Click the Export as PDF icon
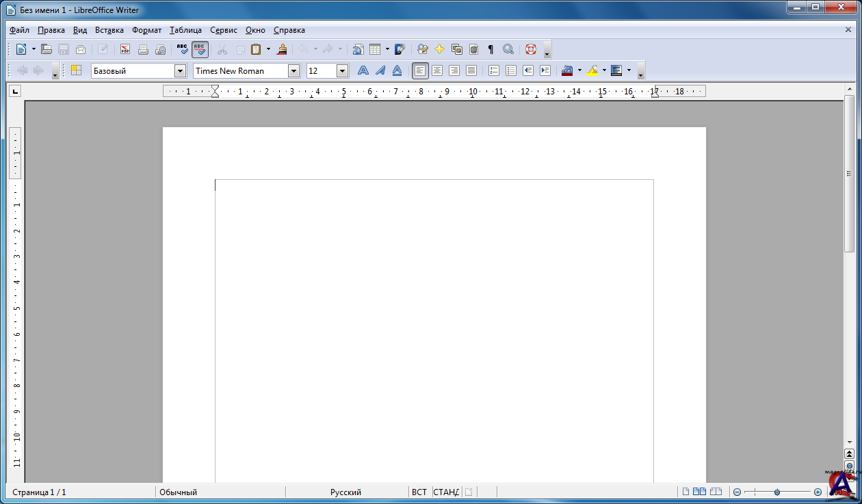862x504 pixels. pyautogui.click(x=125, y=49)
